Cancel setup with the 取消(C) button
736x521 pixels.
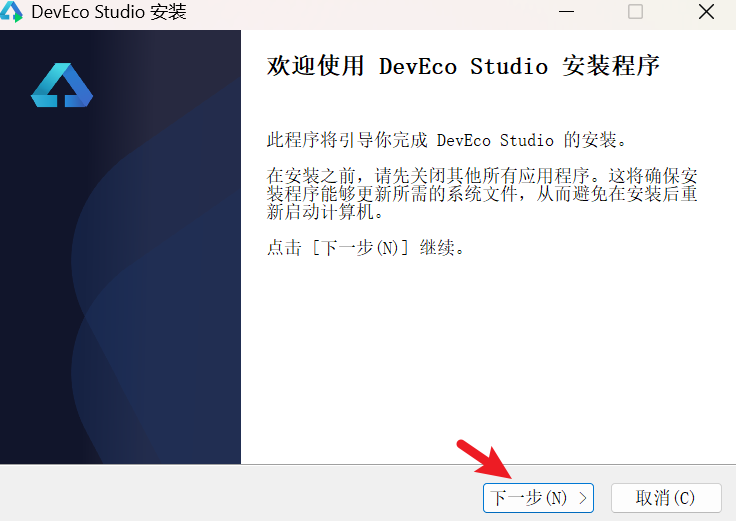point(666,498)
